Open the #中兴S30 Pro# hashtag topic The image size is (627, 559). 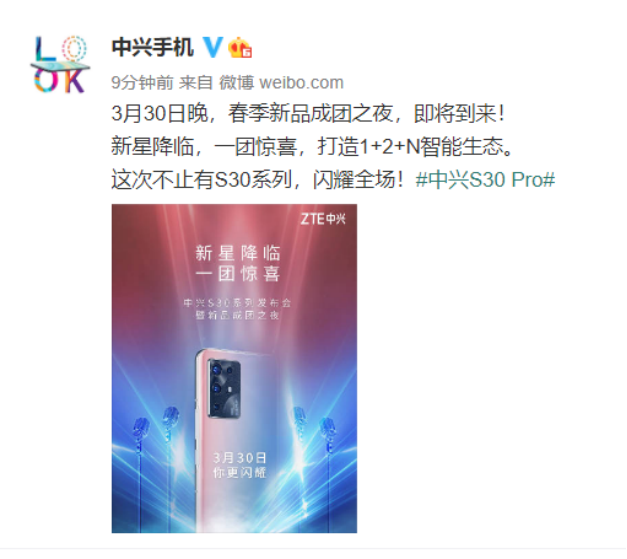(485, 180)
